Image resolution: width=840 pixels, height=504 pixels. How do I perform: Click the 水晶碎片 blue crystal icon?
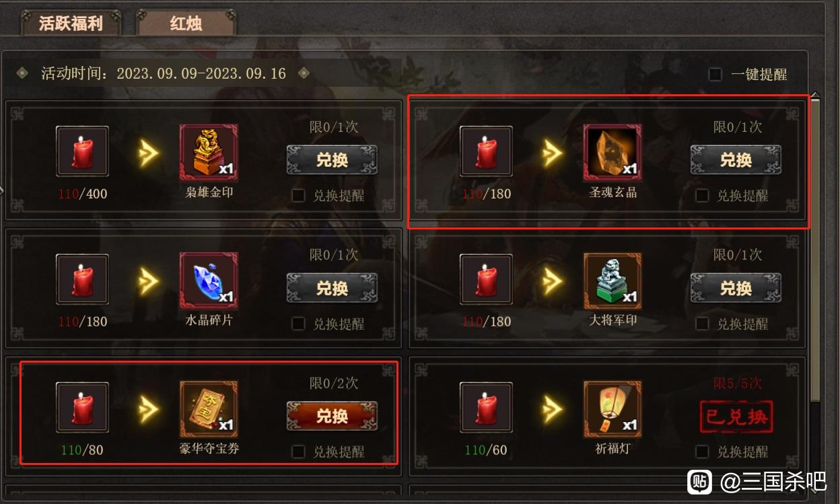pos(209,281)
